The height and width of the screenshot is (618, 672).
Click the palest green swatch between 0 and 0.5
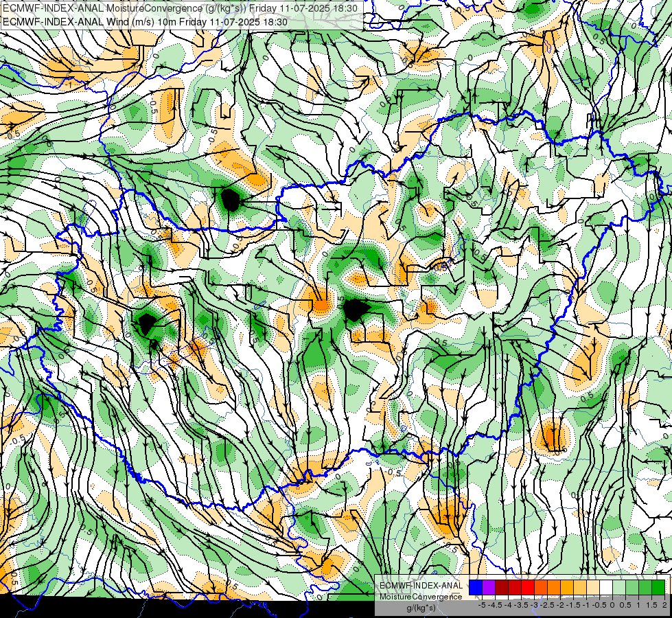(x=619, y=587)
